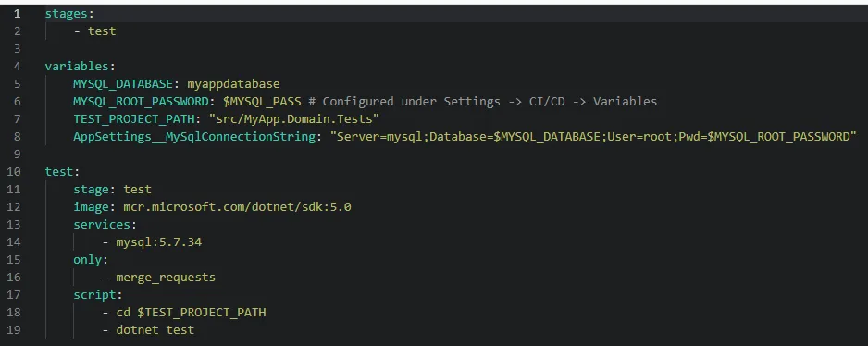Click the merge_requests entry under only
Image resolution: width=868 pixels, height=346 pixels.
[x=166, y=278]
